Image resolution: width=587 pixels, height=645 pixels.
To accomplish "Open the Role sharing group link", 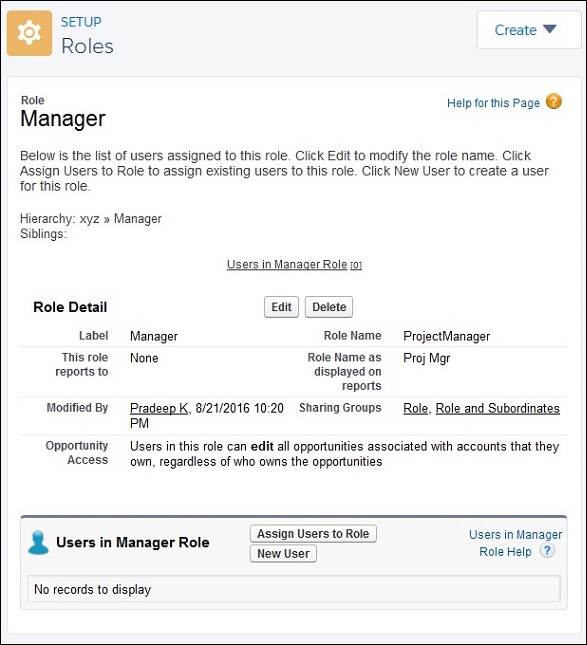I will pyautogui.click(x=415, y=408).
